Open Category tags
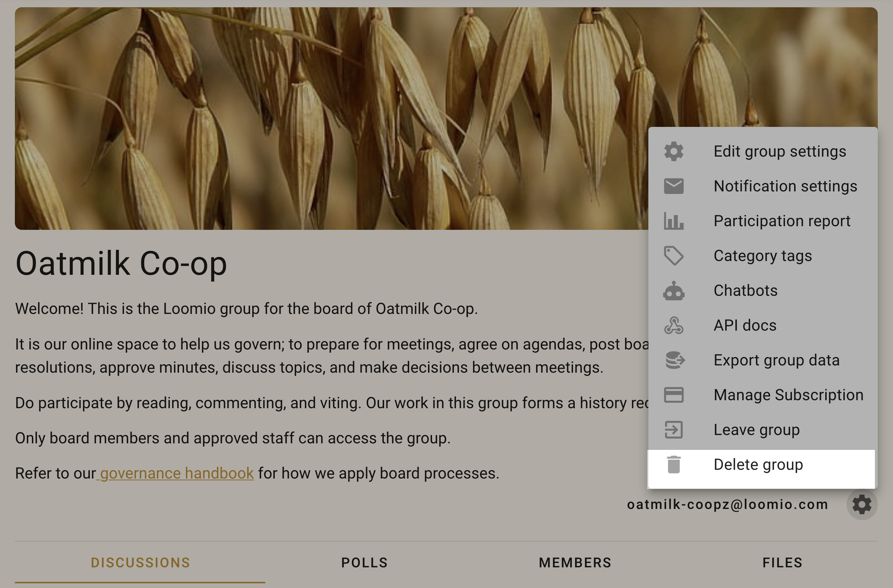The height and width of the screenshot is (588, 893). coord(763,256)
